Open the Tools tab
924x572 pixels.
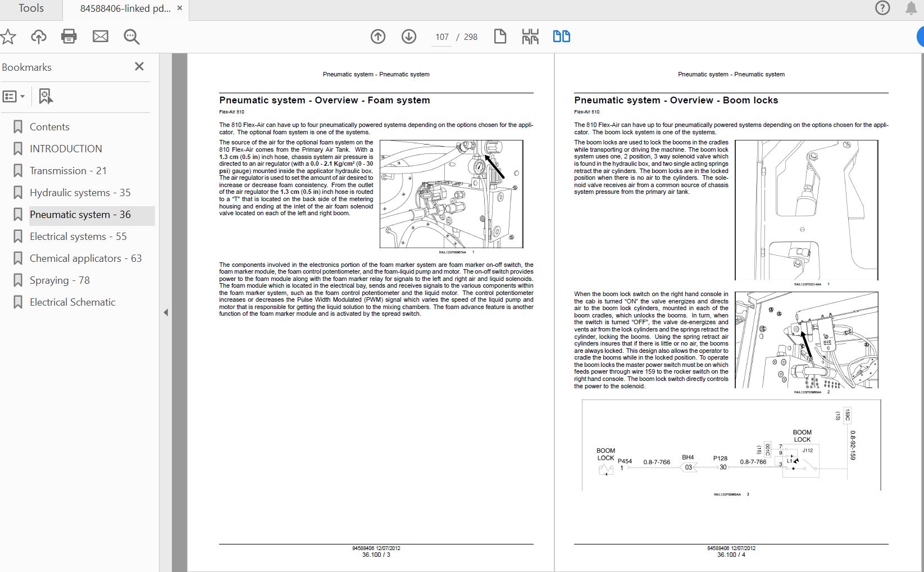tap(31, 8)
